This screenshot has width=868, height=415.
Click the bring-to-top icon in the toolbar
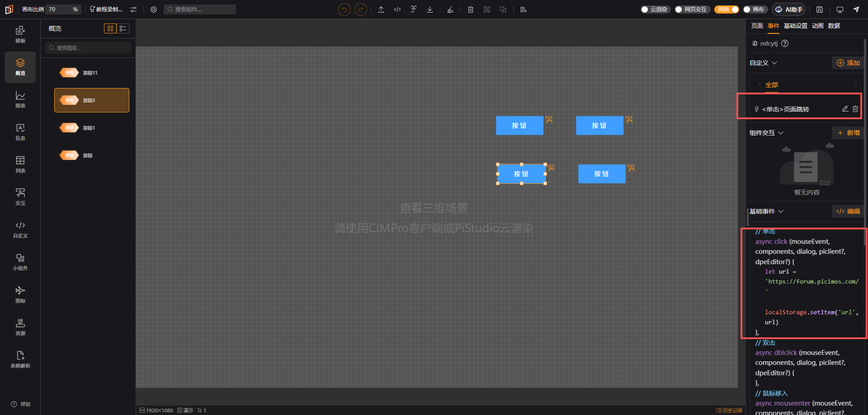[x=414, y=9]
